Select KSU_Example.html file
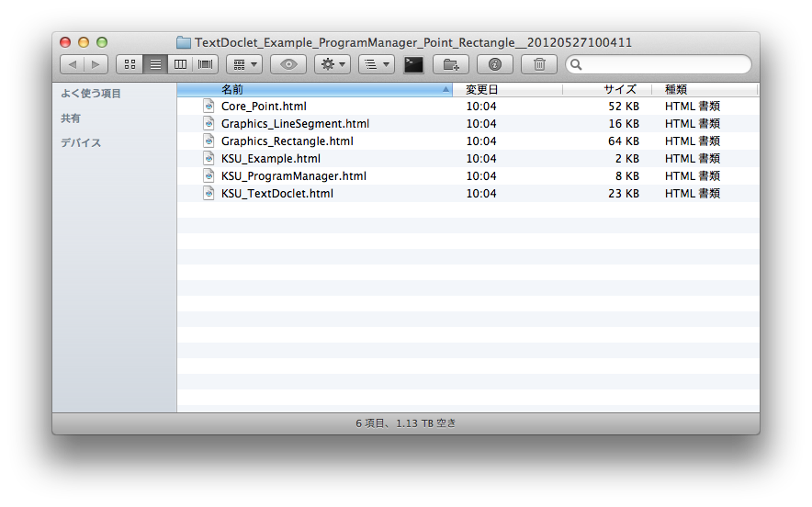The image size is (812, 507). coord(271,159)
